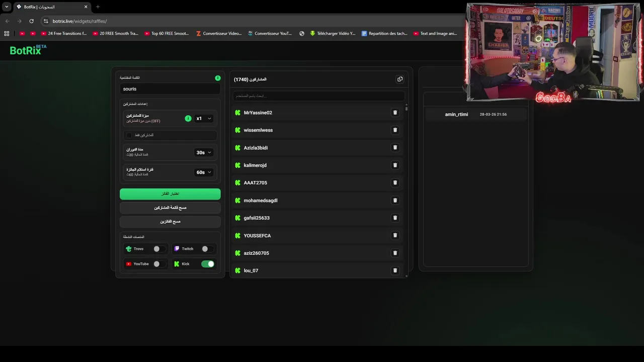The width and height of the screenshot is (644, 362).
Task: Delete kalimerojd from participants list
Action: tap(395, 165)
